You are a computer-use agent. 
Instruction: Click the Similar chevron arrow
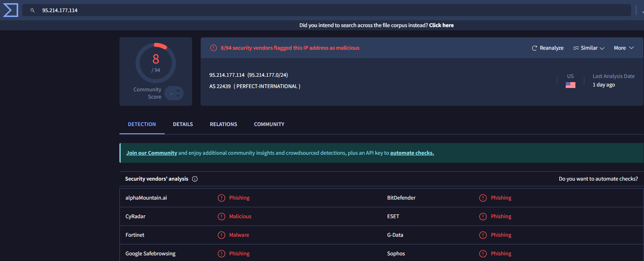pos(602,48)
